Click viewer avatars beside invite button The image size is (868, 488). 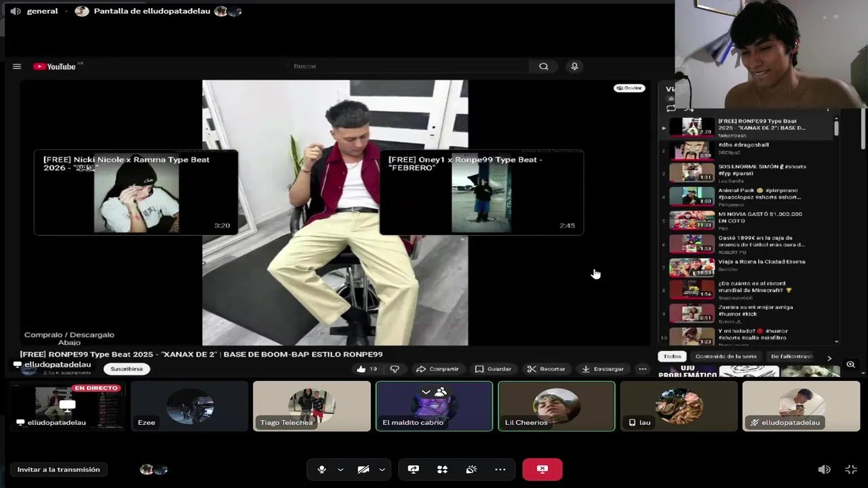click(154, 469)
